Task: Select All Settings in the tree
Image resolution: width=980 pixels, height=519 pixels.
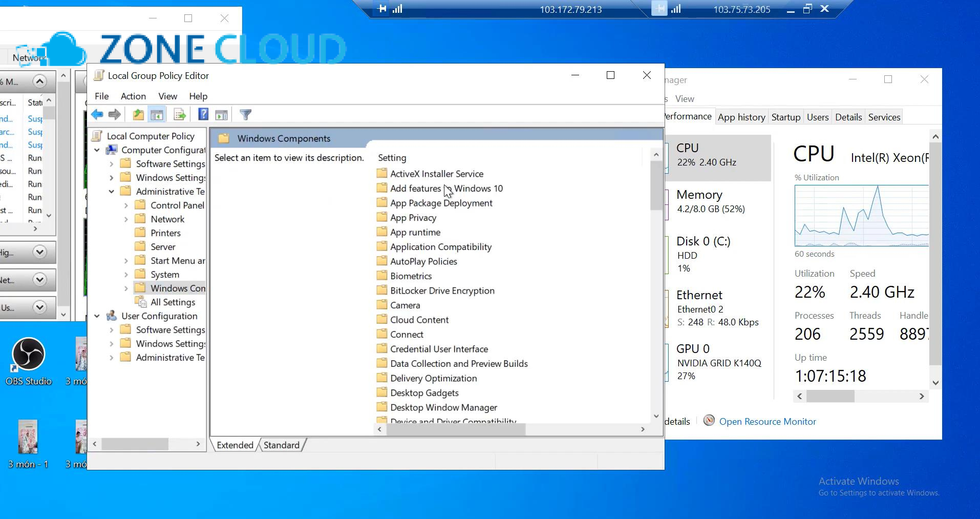Action: [x=173, y=302]
